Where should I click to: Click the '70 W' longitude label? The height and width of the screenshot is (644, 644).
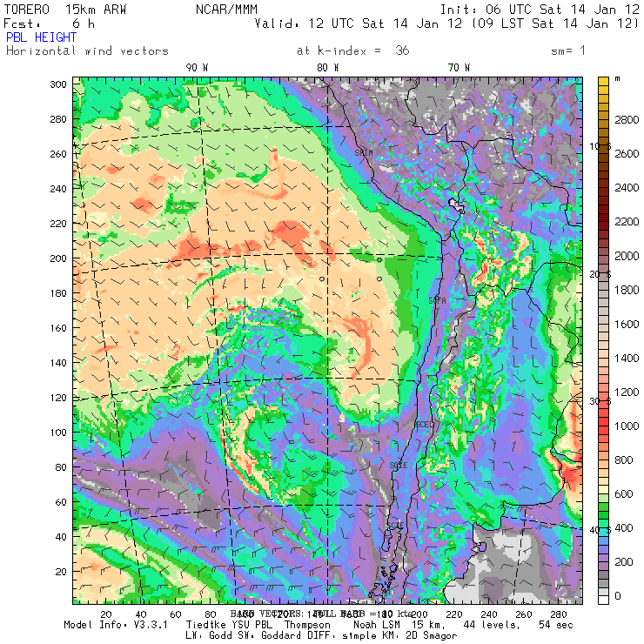tap(459, 68)
